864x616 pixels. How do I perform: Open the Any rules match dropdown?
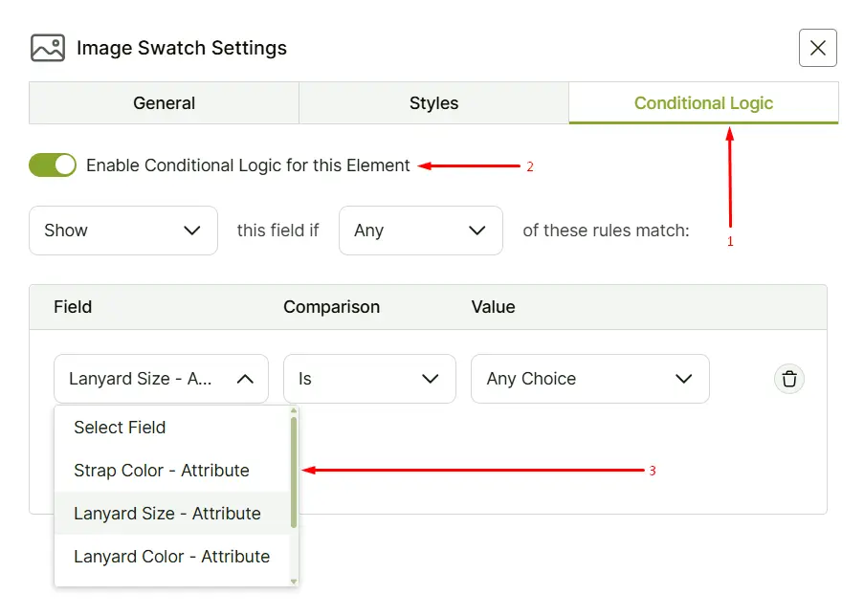coord(420,231)
